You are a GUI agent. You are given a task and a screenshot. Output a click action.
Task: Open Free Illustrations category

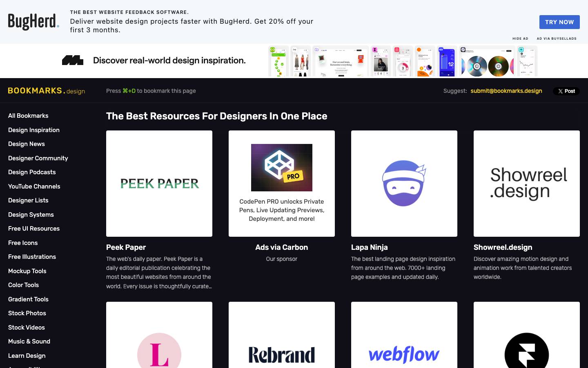pos(32,257)
